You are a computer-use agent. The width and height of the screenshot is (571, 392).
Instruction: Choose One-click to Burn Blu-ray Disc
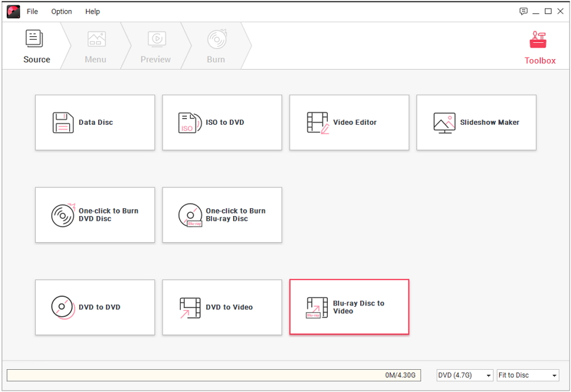coord(222,215)
